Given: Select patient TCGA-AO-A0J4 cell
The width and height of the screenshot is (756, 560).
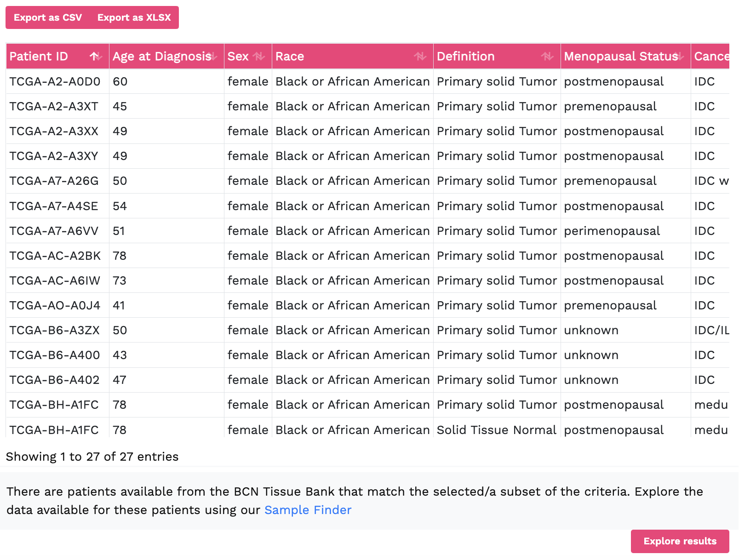Looking at the screenshot, I should pos(57,305).
